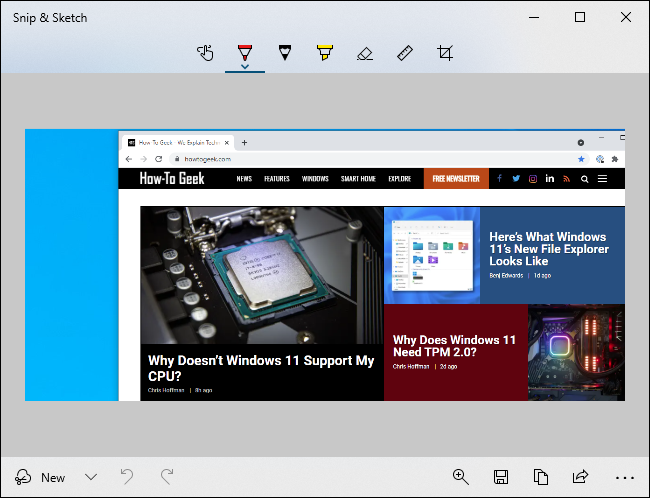Click the New snip button
Viewport: 650px width, 498px height.
click(41, 477)
